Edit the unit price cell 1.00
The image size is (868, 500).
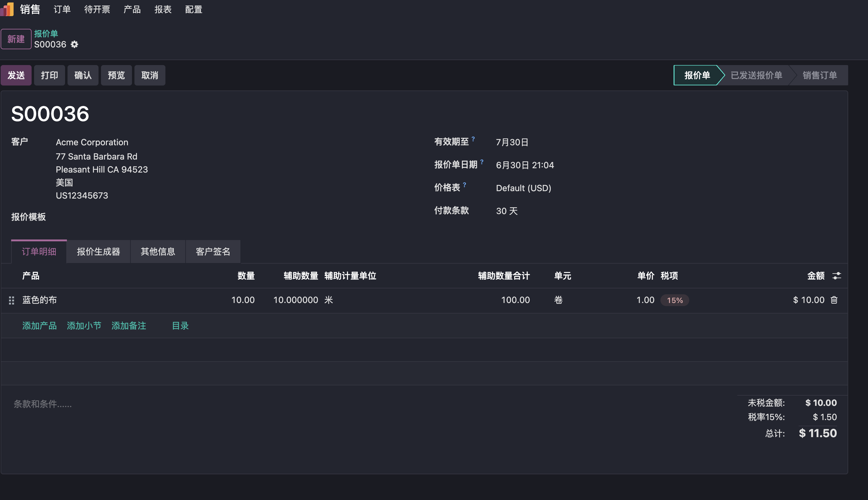click(645, 300)
